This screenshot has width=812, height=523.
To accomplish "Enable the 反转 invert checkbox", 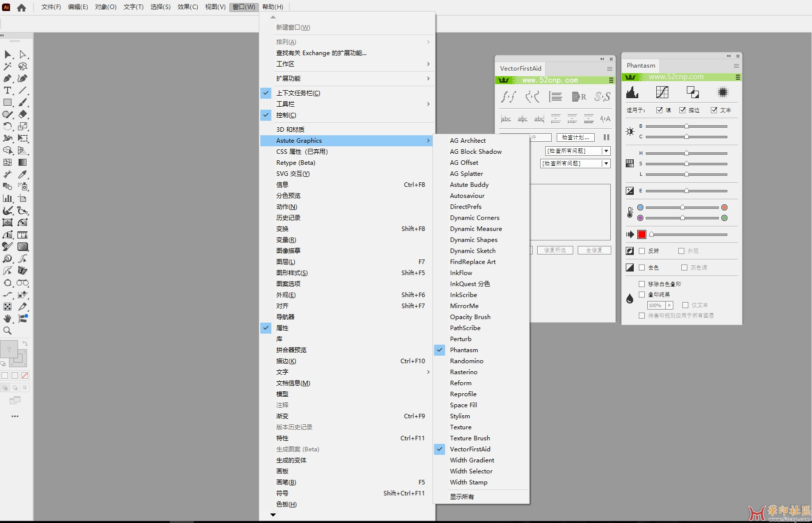I will click(x=642, y=251).
